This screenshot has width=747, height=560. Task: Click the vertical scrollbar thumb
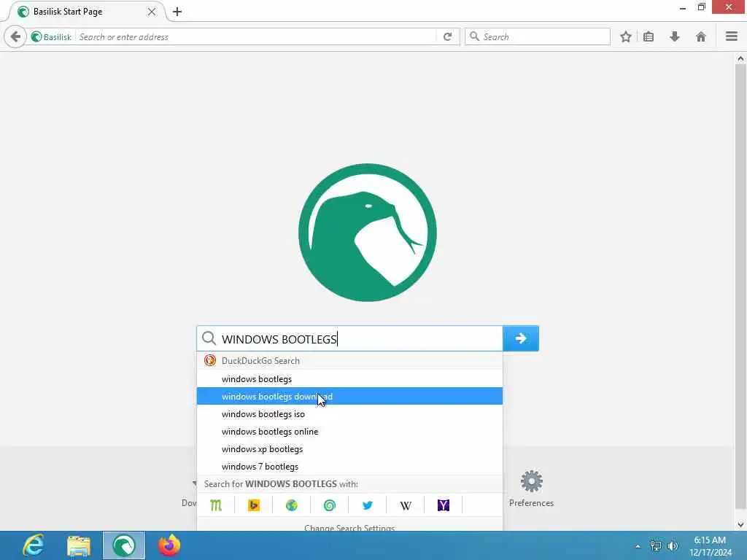pyautogui.click(x=740, y=286)
